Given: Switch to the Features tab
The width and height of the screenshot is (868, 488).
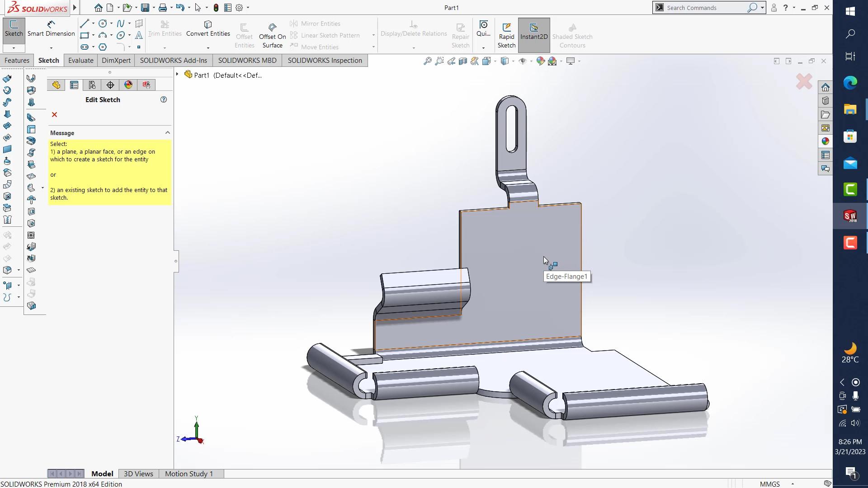Looking at the screenshot, I should click(17, 61).
